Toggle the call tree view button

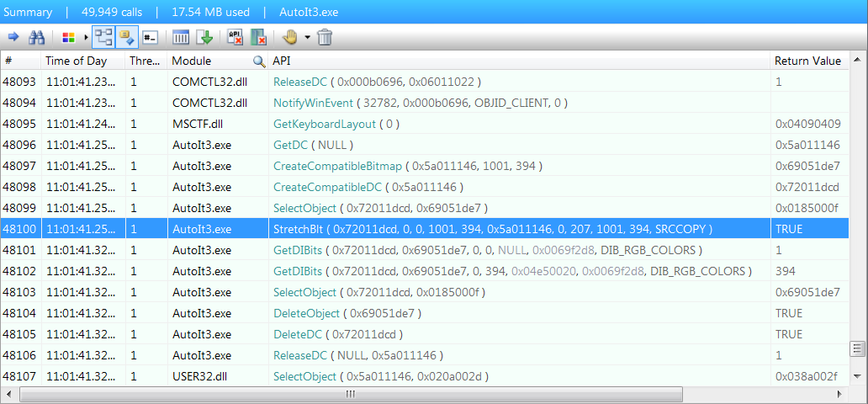coord(103,37)
